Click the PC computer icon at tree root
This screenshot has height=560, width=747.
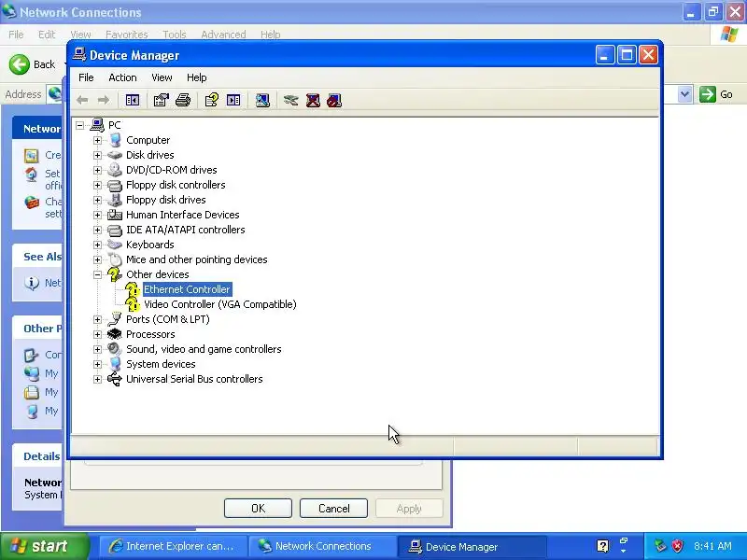pos(97,125)
